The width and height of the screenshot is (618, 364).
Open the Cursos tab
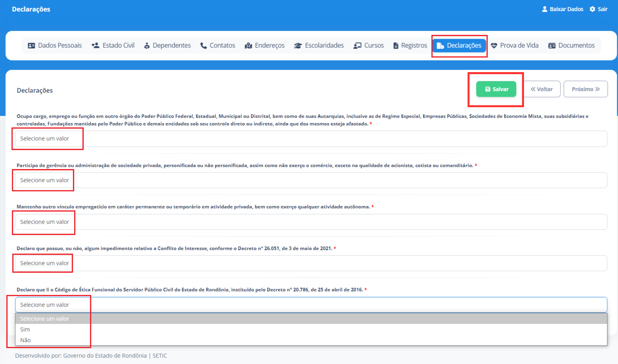(x=369, y=45)
